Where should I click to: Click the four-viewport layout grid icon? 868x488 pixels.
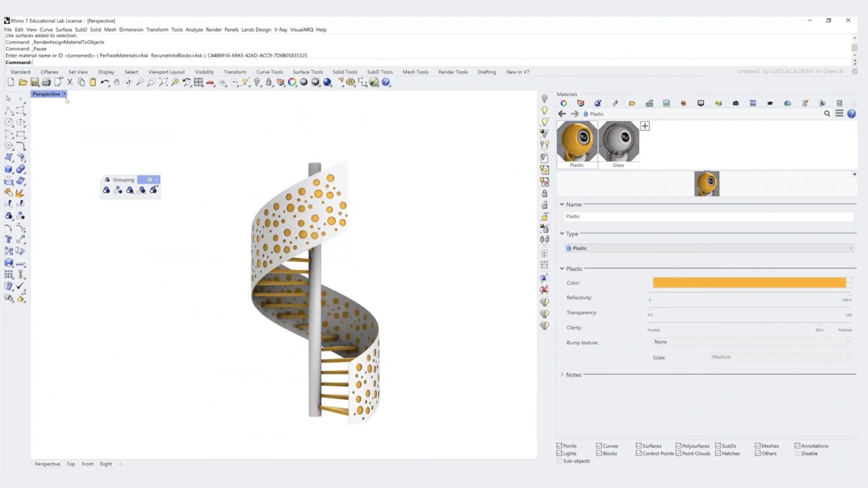point(198,82)
